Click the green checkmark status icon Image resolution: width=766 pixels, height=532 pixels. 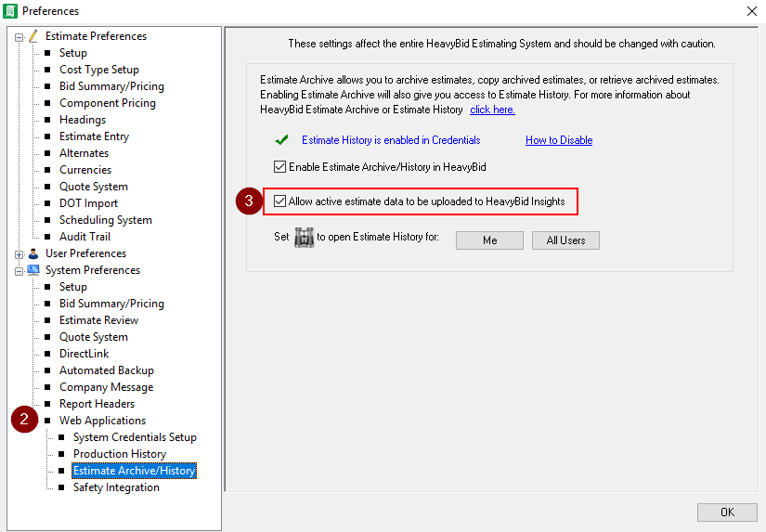[x=282, y=140]
